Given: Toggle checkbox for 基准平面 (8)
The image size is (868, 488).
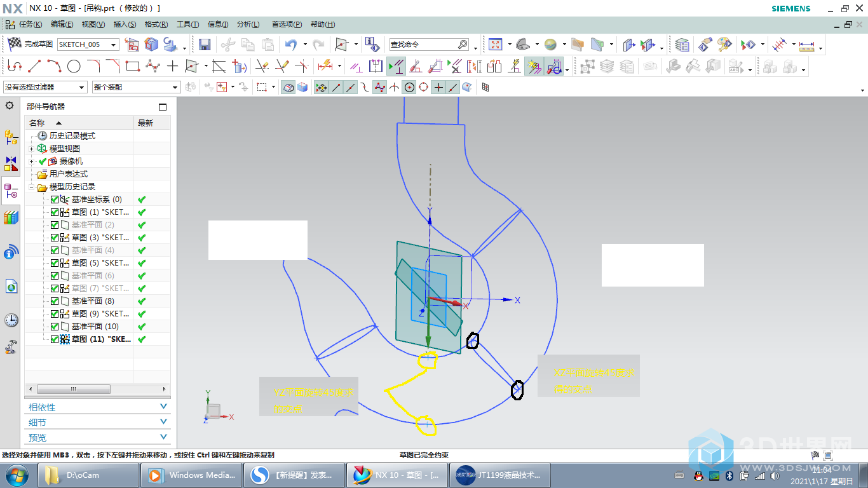Looking at the screenshot, I should pos(55,301).
